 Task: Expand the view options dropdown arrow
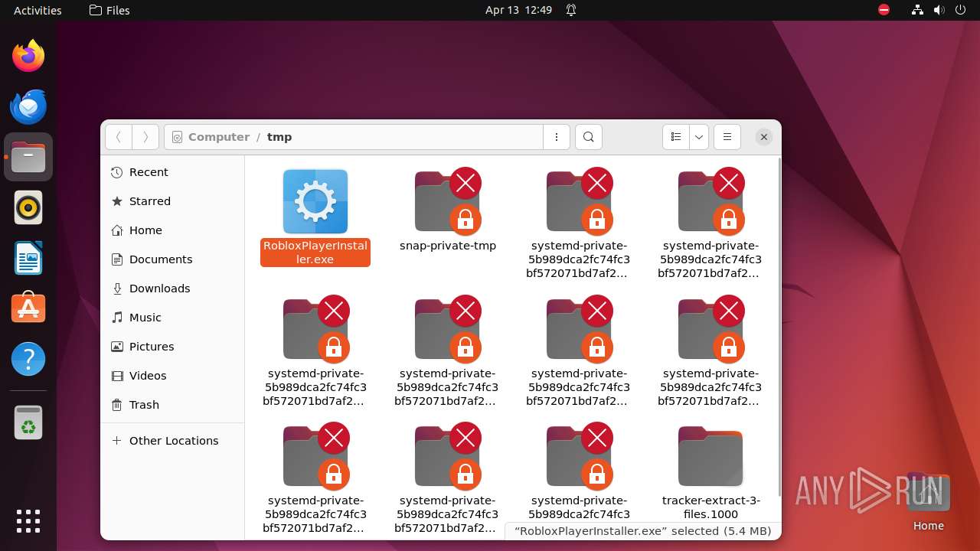[699, 137]
